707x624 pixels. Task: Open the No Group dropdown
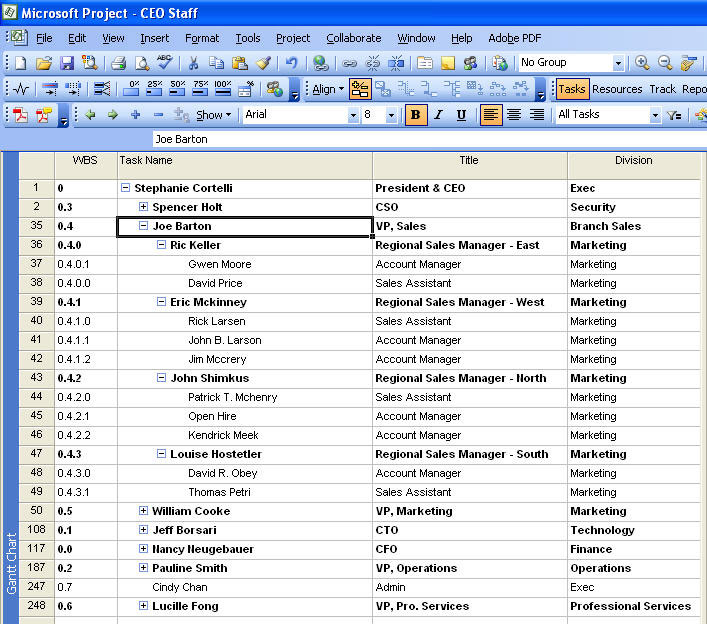618,63
